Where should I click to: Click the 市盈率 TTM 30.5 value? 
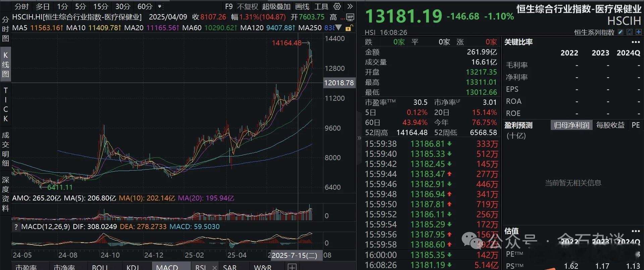tap(420, 102)
